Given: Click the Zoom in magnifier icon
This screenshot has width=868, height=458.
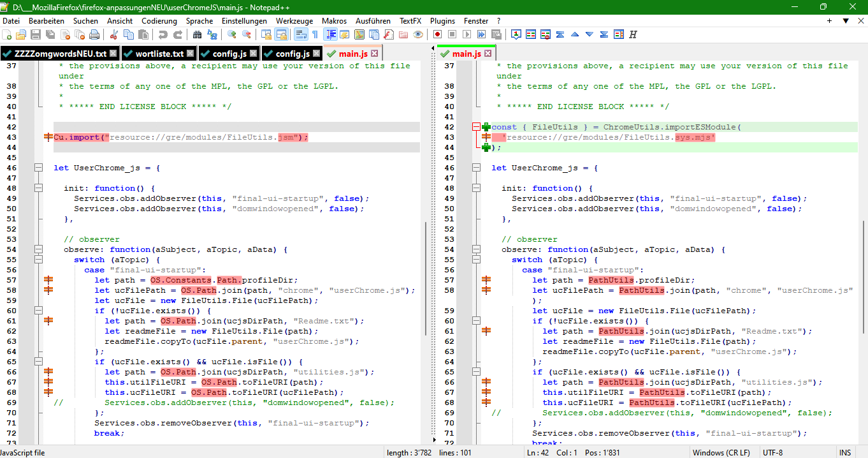Looking at the screenshot, I should [x=231, y=34].
